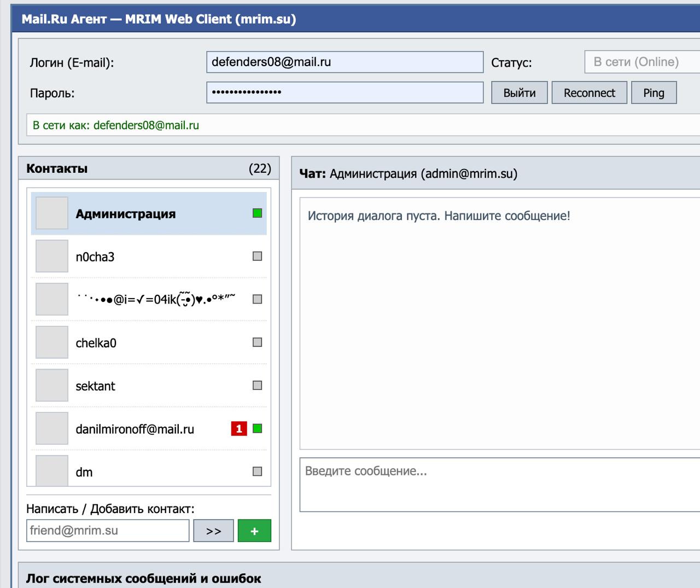Open chat with sektant

[x=149, y=386]
